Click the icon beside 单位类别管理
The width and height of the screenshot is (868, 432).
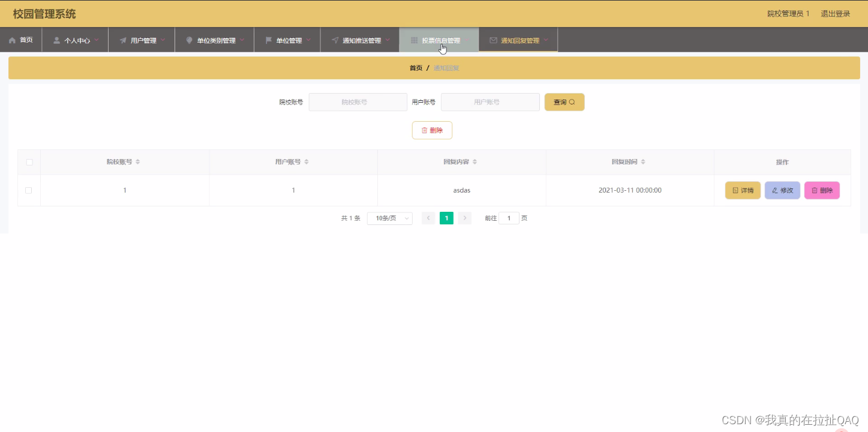[x=190, y=40]
